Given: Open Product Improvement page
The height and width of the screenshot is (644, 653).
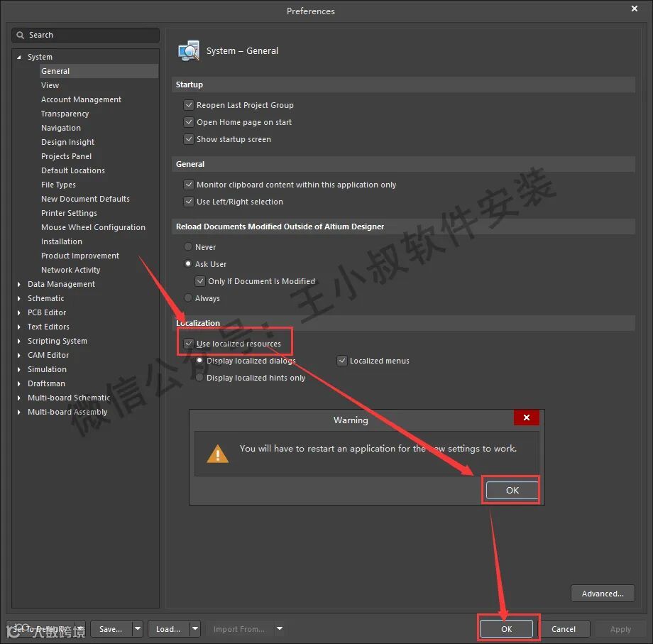Looking at the screenshot, I should click(x=80, y=256).
